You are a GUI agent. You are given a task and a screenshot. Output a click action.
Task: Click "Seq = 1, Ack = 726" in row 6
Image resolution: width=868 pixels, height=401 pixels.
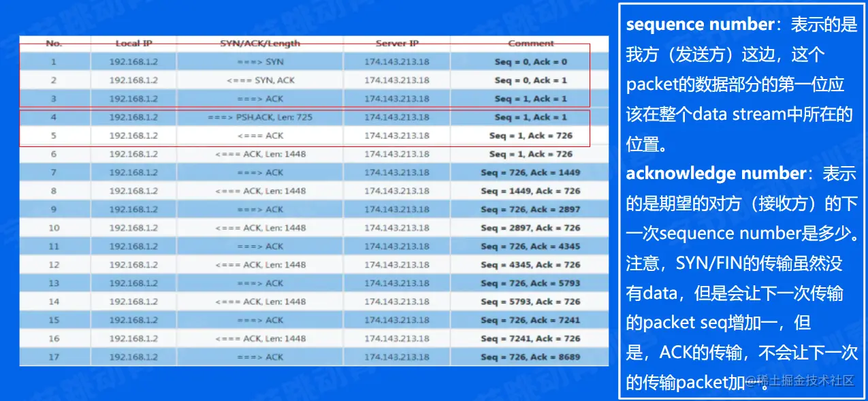coord(531,154)
